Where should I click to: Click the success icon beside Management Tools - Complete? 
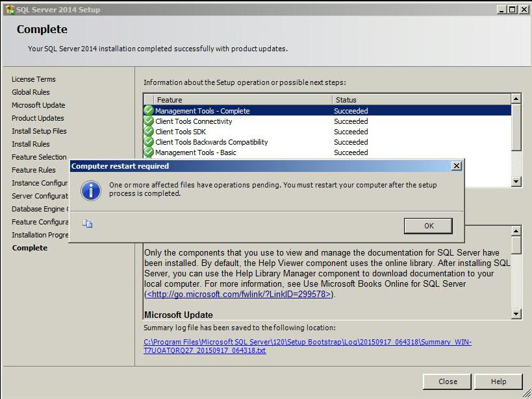(x=149, y=111)
